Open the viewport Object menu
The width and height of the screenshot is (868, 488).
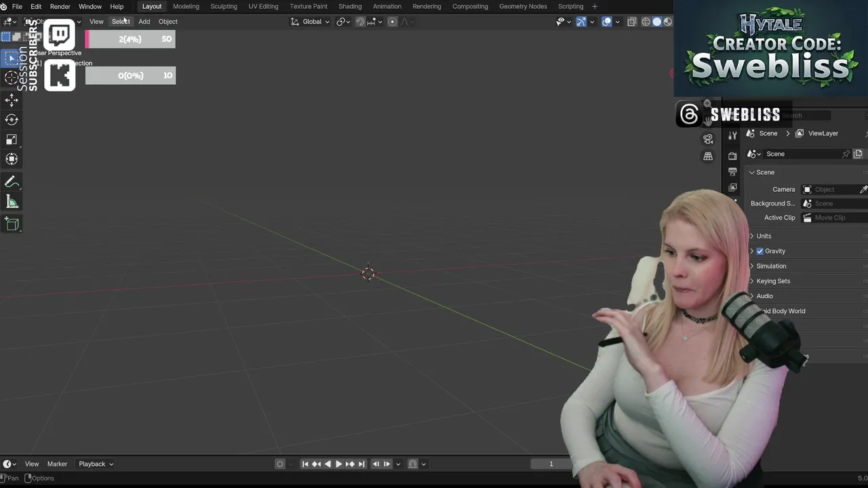point(168,22)
